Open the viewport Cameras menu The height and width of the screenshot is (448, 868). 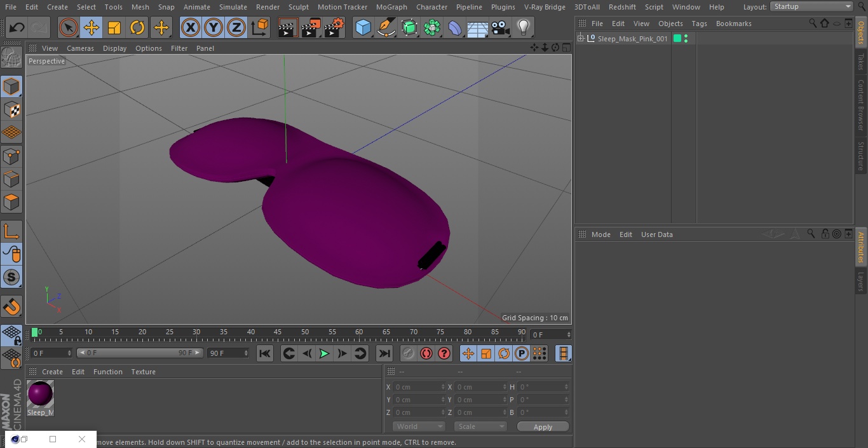tap(80, 48)
